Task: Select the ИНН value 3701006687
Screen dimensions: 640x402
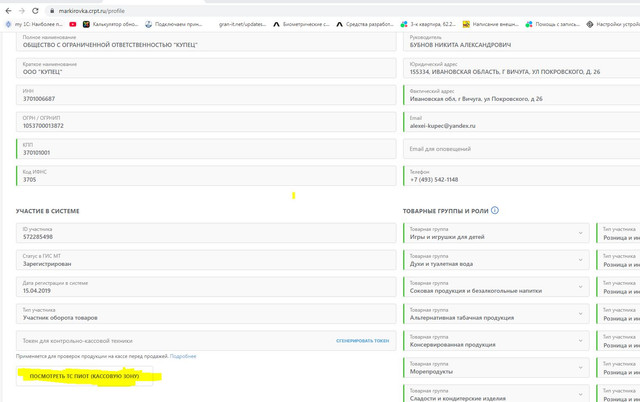Action: point(39,99)
